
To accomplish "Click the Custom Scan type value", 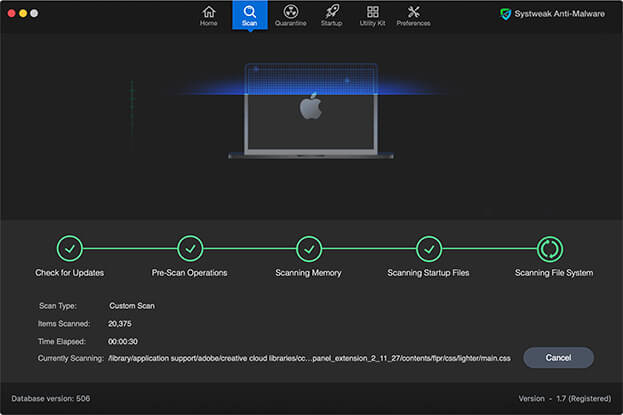I will 132,305.
